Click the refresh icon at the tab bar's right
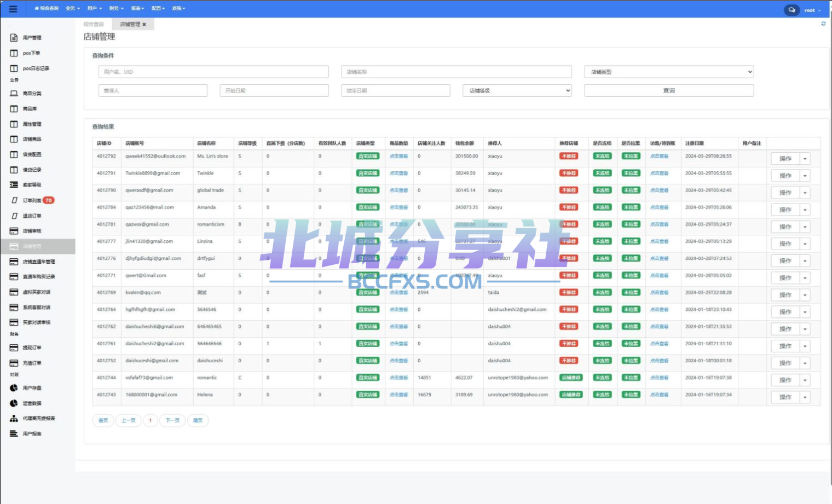Image resolution: width=832 pixels, height=504 pixels. (x=823, y=24)
